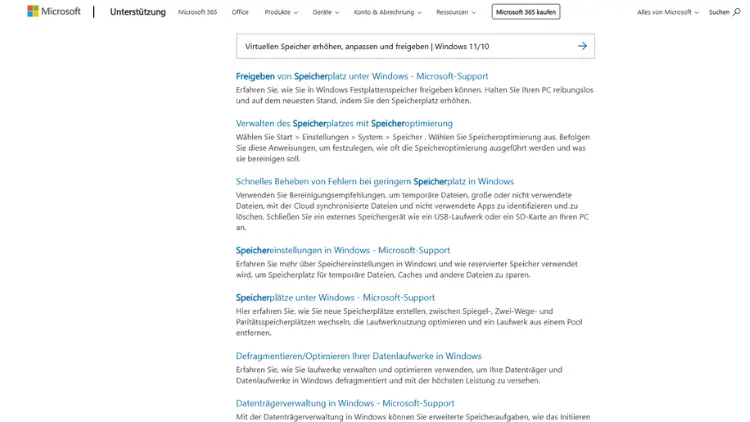750x422 pixels.
Task: Go to Microsoft 365 menu item
Action: click(x=198, y=12)
